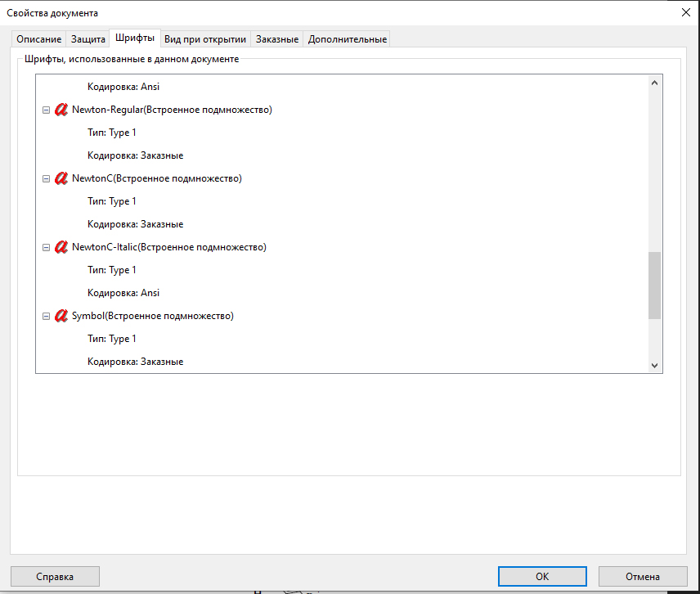Open the Вид при открытии tab
This screenshot has height=594, width=700.
point(205,39)
